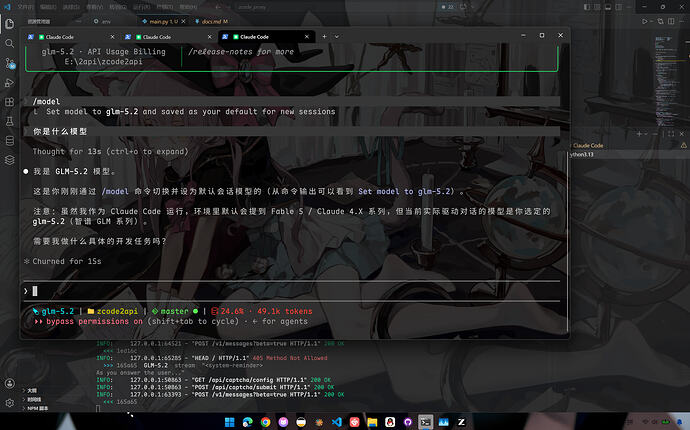Switch to the main.py editor tab
This screenshot has height=430, width=690.
pos(164,21)
